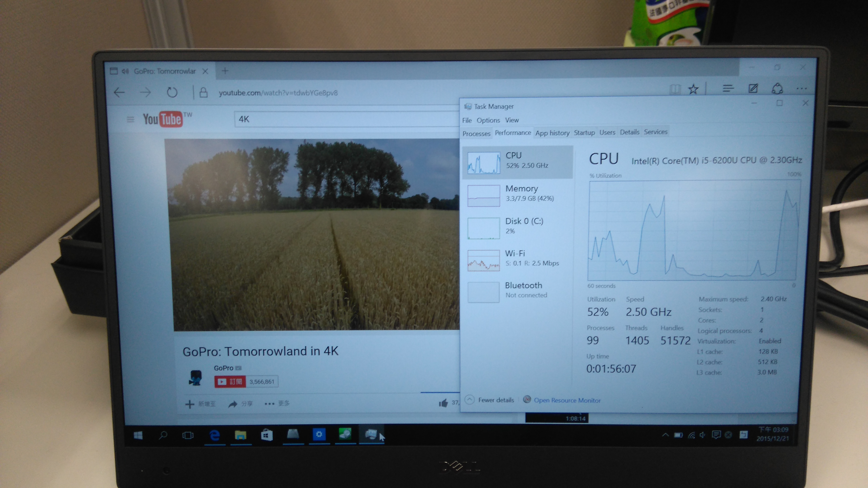Image resolution: width=868 pixels, height=488 pixels.
Task: Click the Edge refresh page icon
Action: pyautogui.click(x=172, y=92)
